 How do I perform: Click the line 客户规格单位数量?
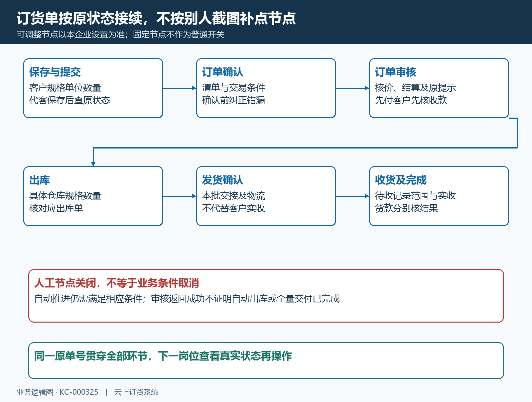click(x=65, y=88)
